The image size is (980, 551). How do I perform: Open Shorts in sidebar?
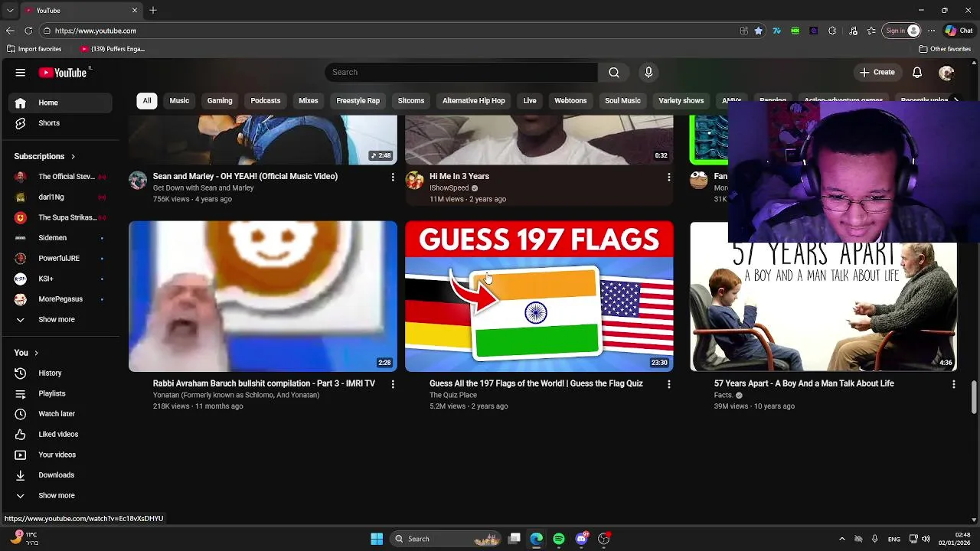(x=60, y=122)
